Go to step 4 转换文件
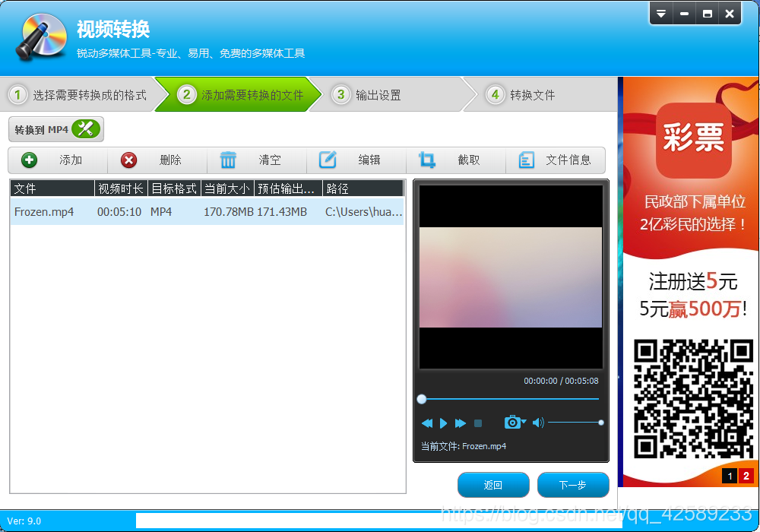Viewport: 760px width, 532px height. click(x=540, y=94)
